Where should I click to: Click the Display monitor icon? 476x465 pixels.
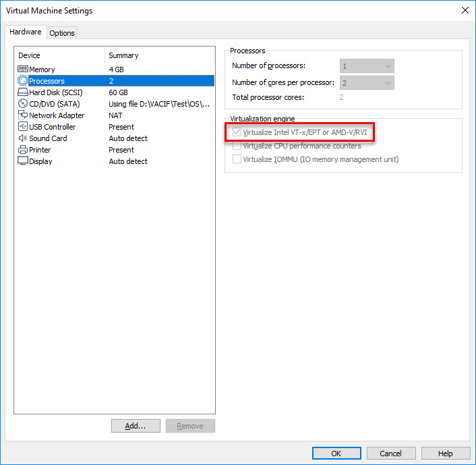[x=23, y=161]
